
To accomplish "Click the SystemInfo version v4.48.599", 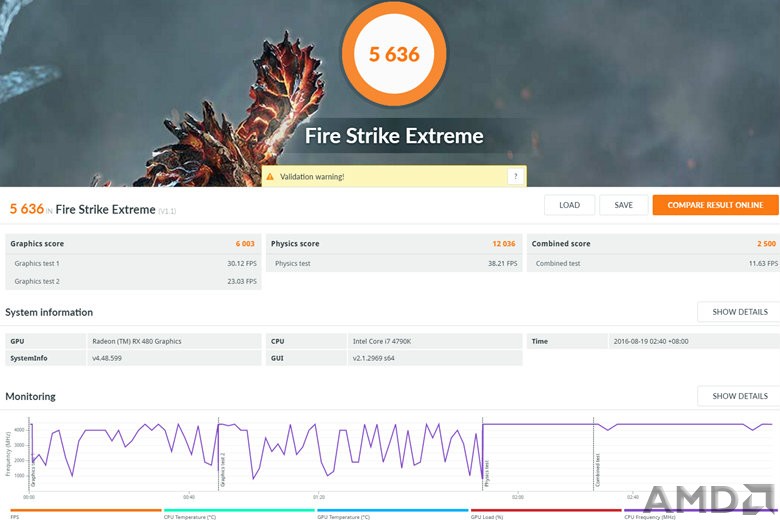I will [x=107, y=358].
